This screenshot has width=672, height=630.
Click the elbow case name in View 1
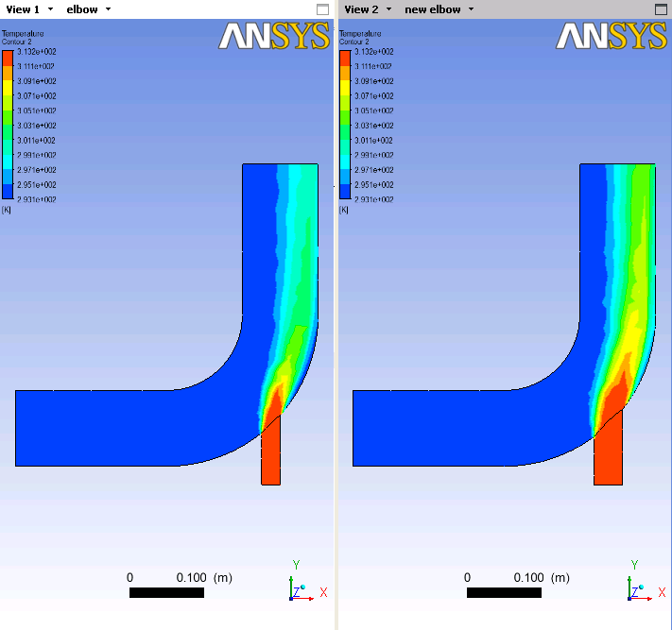click(82, 9)
